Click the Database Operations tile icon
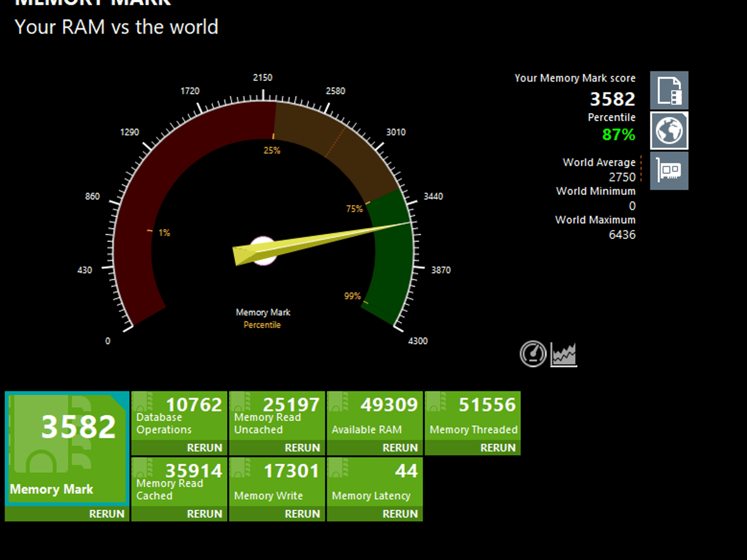 (x=143, y=402)
